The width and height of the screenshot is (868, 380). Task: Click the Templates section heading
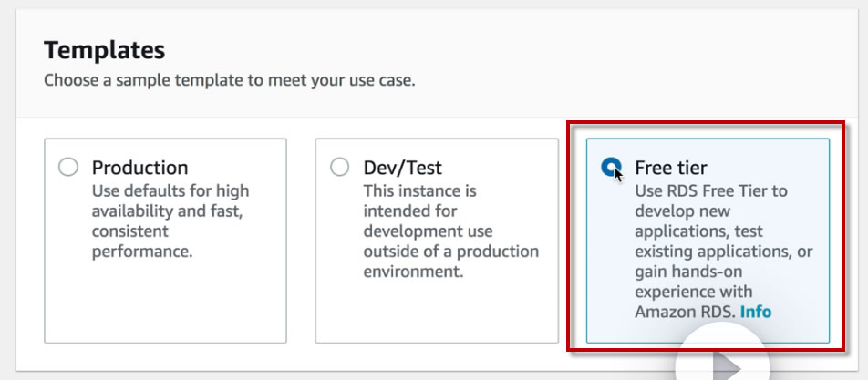pos(104,50)
